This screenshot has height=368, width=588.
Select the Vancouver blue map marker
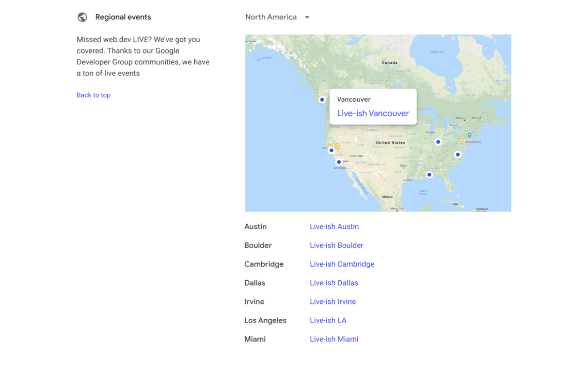click(322, 99)
